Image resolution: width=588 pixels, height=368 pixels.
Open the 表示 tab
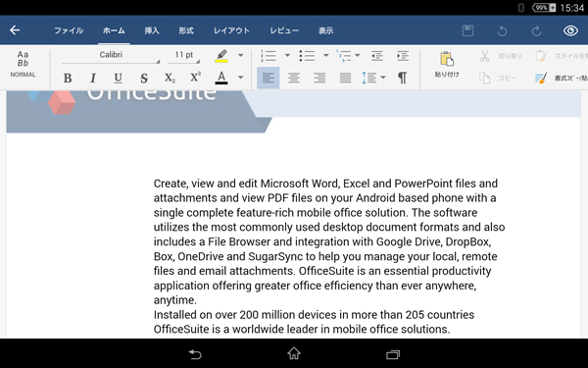(x=326, y=30)
